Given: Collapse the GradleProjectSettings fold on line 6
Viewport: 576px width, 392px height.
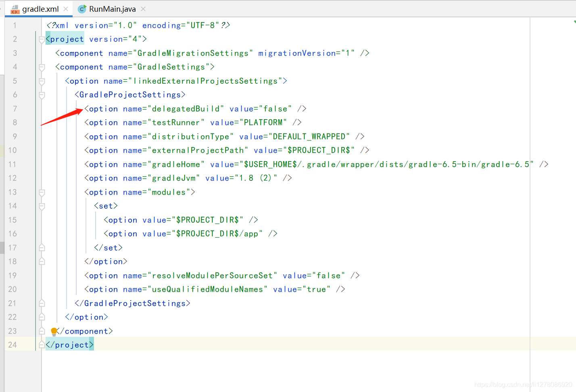Looking at the screenshot, I should click(42, 95).
